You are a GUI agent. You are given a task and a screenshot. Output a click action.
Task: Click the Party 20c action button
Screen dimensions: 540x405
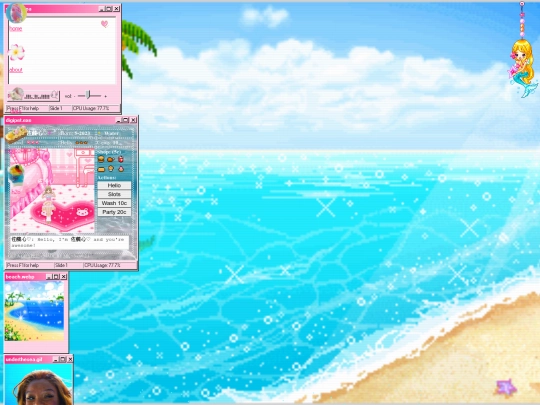coord(114,212)
